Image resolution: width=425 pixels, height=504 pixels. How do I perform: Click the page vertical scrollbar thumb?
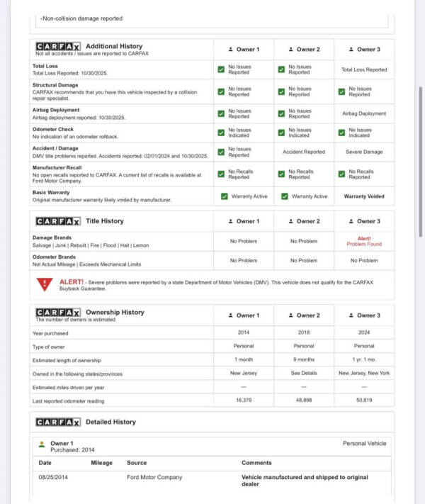click(421, 162)
